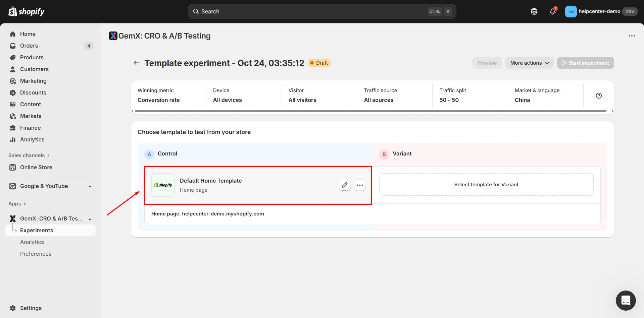
Task: Click the pencil edit icon for Default Home Template
Action: [345, 185]
